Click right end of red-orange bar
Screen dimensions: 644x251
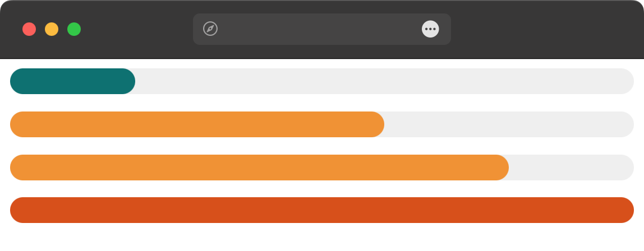point(627,210)
